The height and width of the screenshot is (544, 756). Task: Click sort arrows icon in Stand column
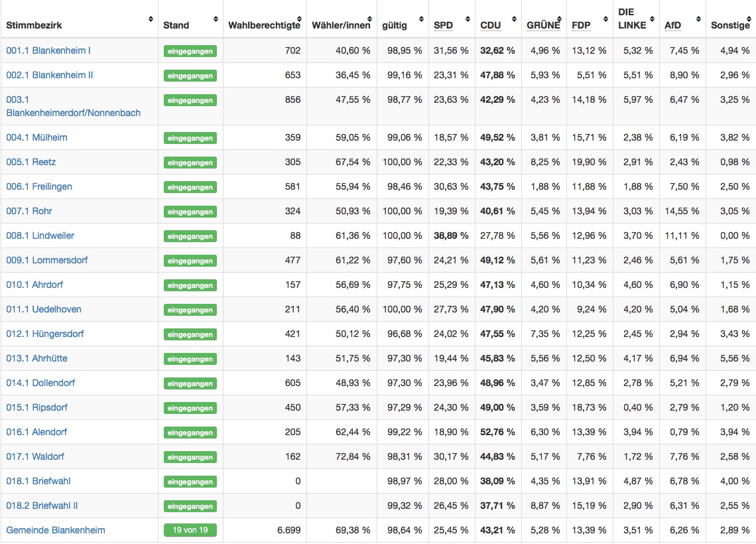tap(216, 19)
